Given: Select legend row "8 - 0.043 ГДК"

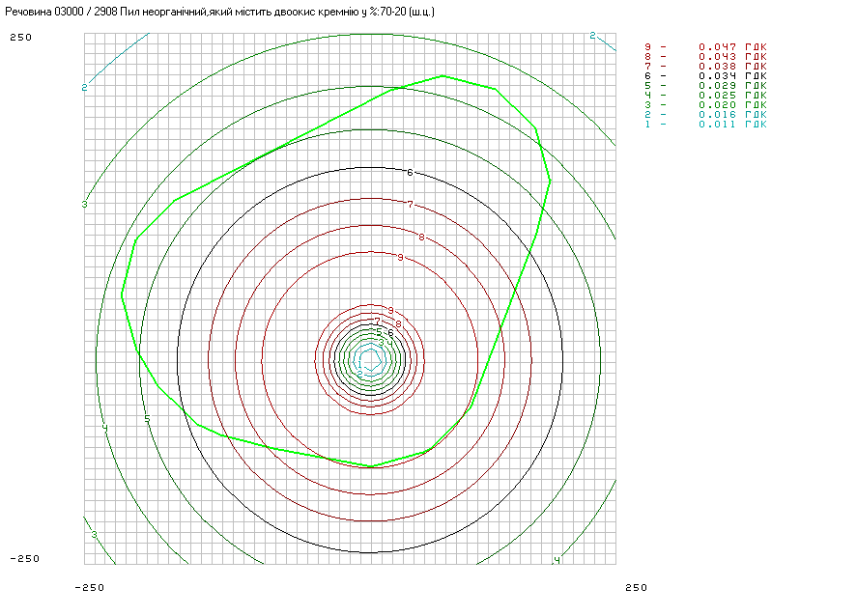Looking at the screenshot, I should pyautogui.click(x=705, y=56).
